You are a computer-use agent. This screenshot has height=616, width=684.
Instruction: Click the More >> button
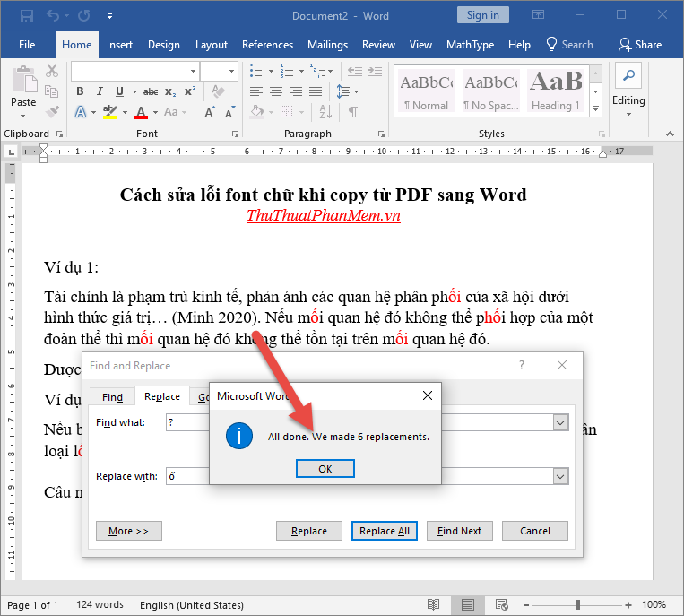pyautogui.click(x=129, y=531)
